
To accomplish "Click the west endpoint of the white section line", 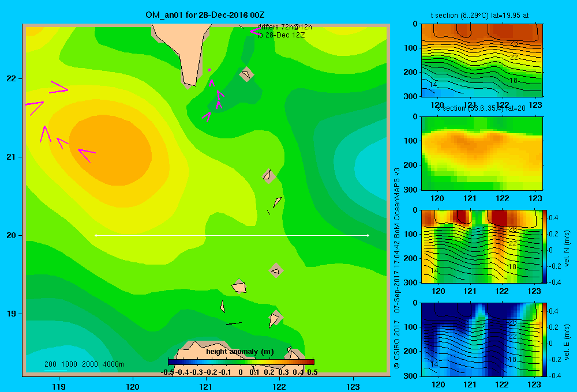I will (x=96, y=235).
